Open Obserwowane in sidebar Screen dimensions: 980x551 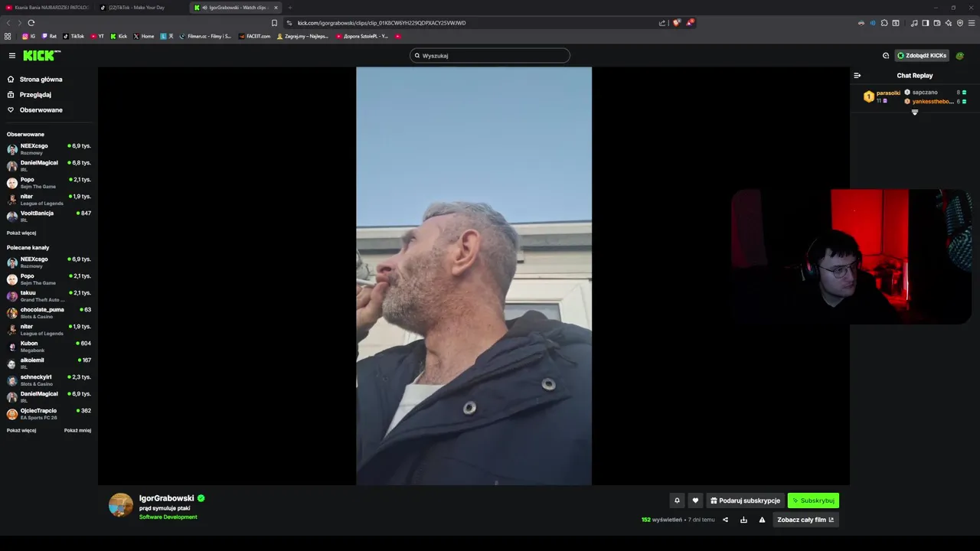point(34,109)
